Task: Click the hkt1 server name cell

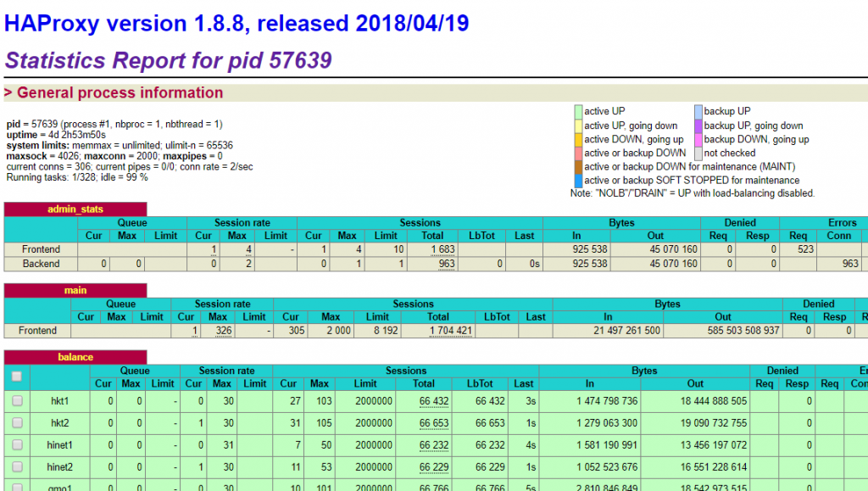Action: point(59,401)
